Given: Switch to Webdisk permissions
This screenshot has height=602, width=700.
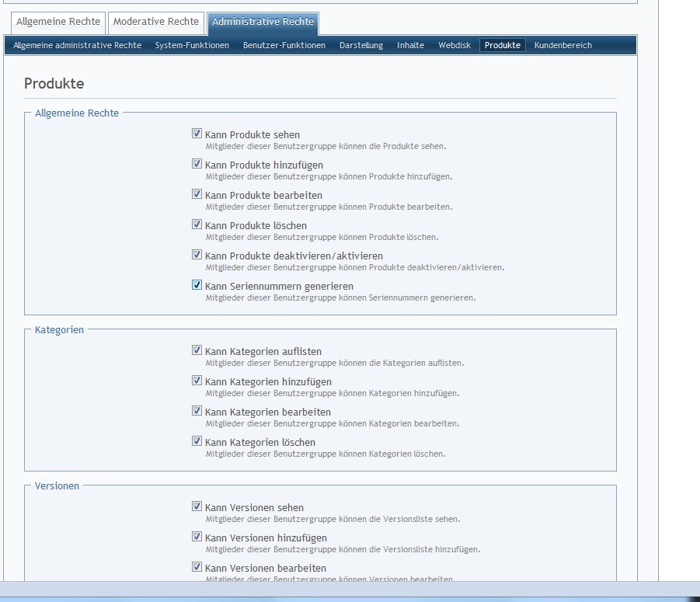Looking at the screenshot, I should 454,45.
